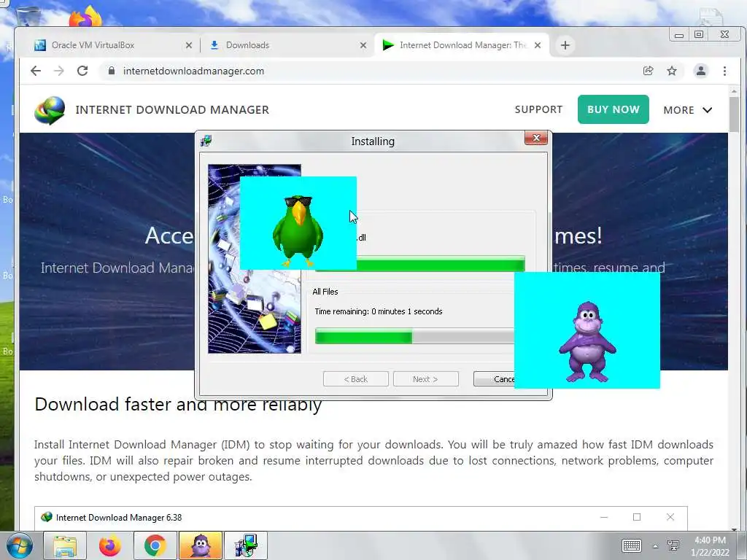Image resolution: width=747 pixels, height=560 pixels.
Task: Click the browser forward arrow
Action: click(x=58, y=71)
